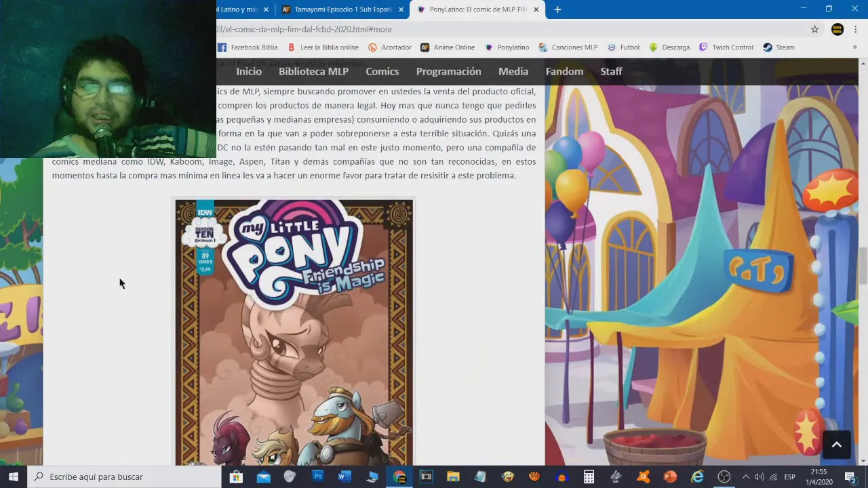This screenshot has width=868, height=488.
Task: Open the Chrome profile avatar
Action: click(x=837, y=29)
